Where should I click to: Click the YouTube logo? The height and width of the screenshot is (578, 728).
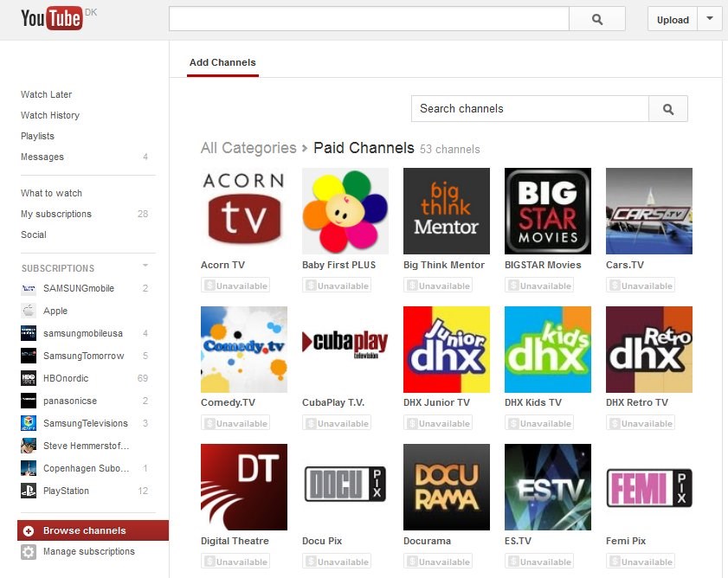[x=52, y=18]
